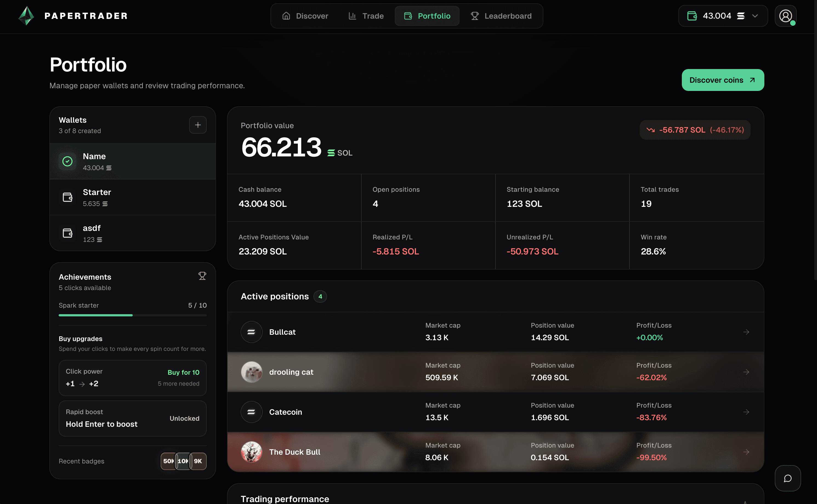Open the 43.004 wallet balance dropdown
The width and height of the screenshot is (817, 504).
[x=723, y=16]
